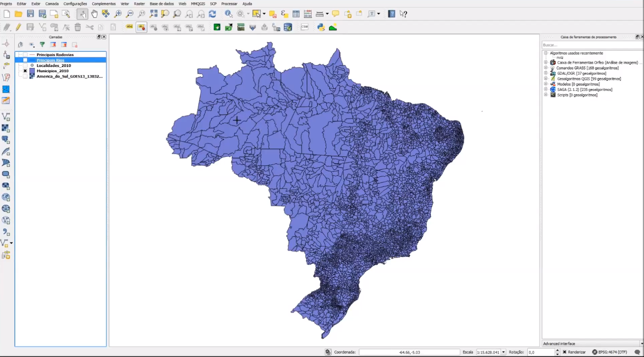
Task: Open the measure tool on the toolbar
Action: click(x=321, y=14)
